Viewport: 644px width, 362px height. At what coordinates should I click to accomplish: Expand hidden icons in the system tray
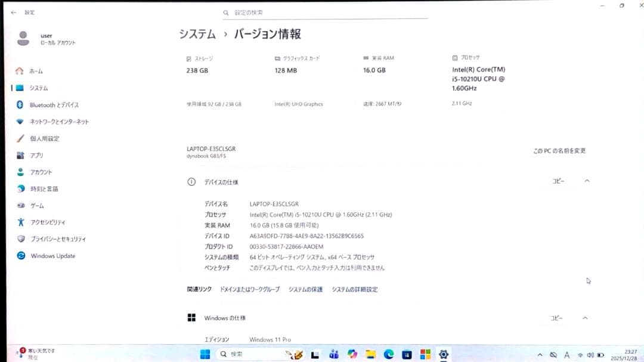pyautogui.click(x=540, y=355)
